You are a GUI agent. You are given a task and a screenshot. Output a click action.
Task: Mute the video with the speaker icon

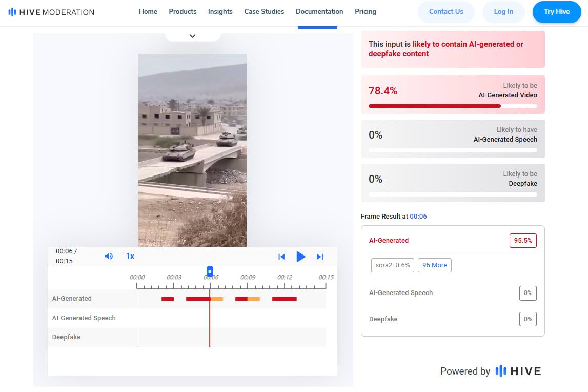109,256
